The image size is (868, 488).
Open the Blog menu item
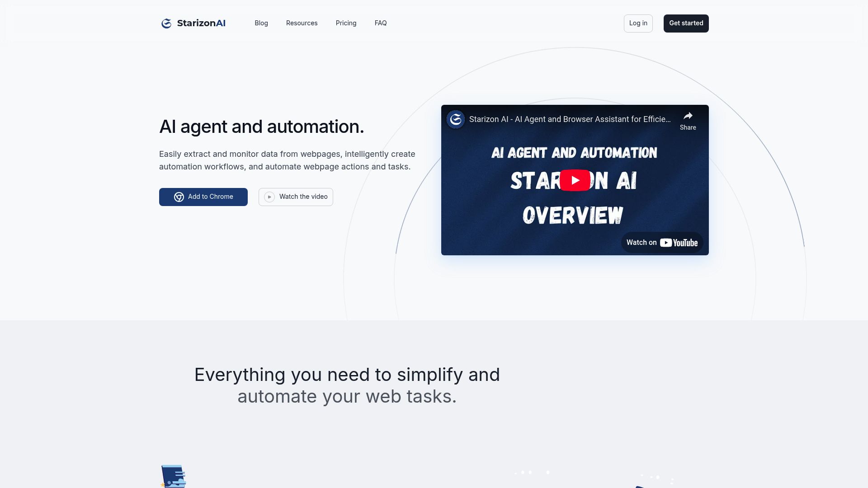pos(261,23)
